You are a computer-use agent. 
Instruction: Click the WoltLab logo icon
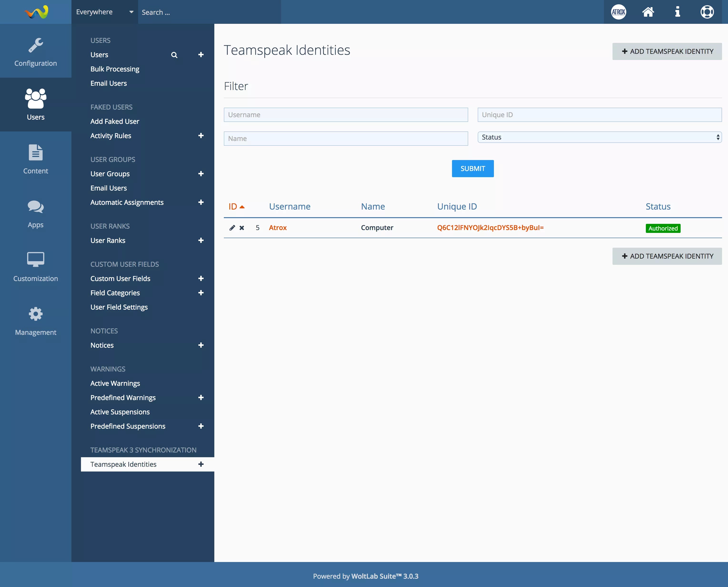36,12
